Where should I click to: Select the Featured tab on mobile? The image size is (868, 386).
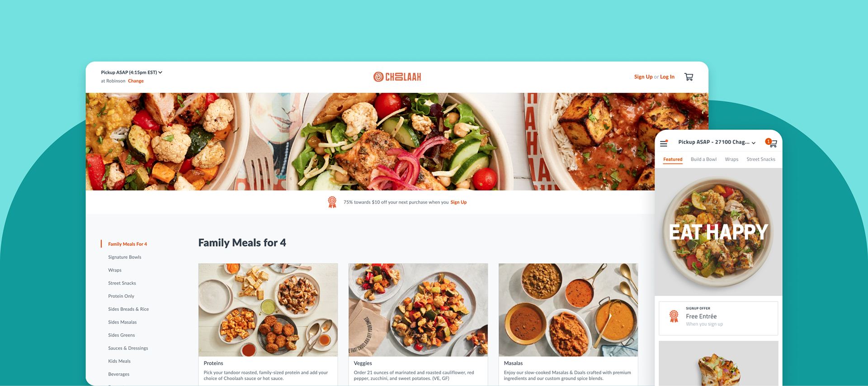tap(673, 159)
